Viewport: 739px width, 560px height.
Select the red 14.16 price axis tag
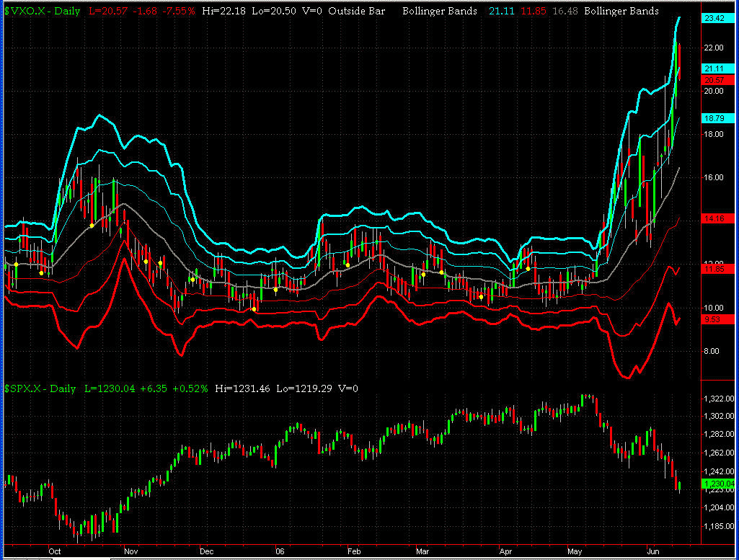point(718,218)
